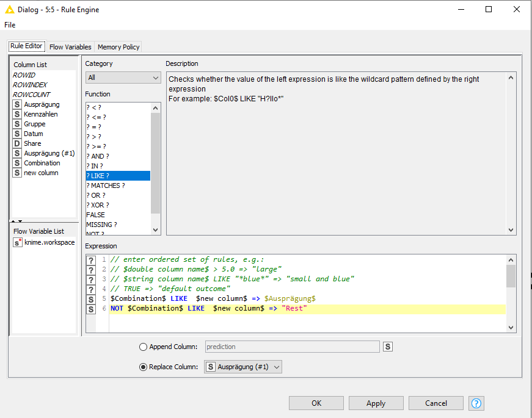Select the '? IN ?' function
The height and width of the screenshot is (418, 532).
[118, 166]
